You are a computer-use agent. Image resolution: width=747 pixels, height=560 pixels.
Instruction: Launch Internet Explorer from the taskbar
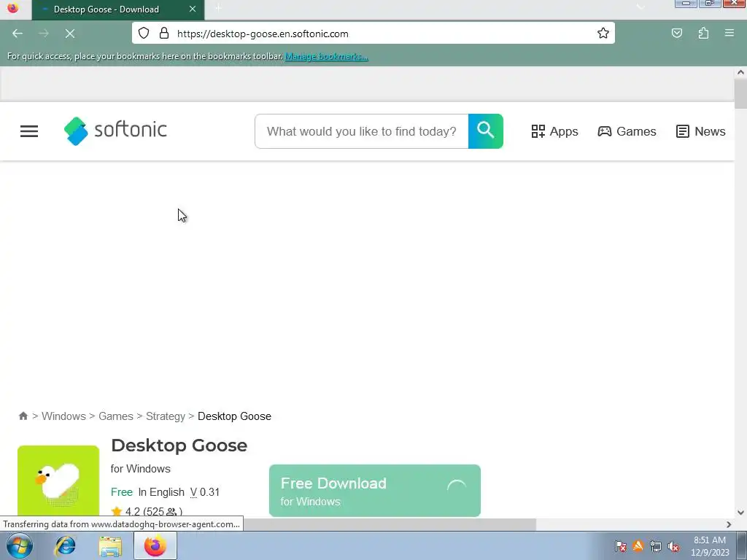pos(65,545)
